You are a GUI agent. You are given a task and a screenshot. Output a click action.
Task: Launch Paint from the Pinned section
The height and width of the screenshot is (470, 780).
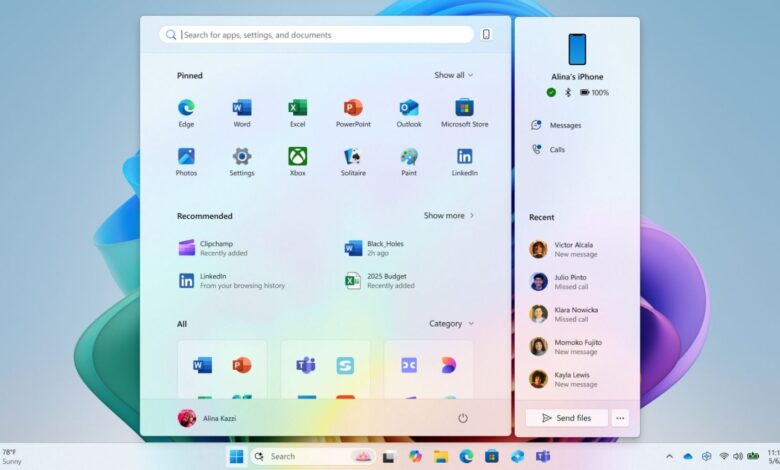(x=409, y=162)
